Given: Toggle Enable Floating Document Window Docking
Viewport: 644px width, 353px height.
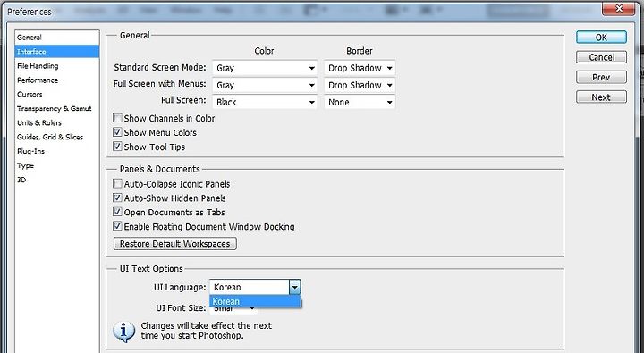Looking at the screenshot, I should pyautogui.click(x=117, y=226).
